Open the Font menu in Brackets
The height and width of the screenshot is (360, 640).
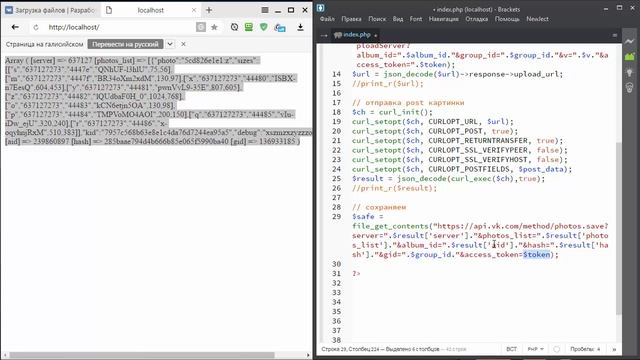coord(416,19)
